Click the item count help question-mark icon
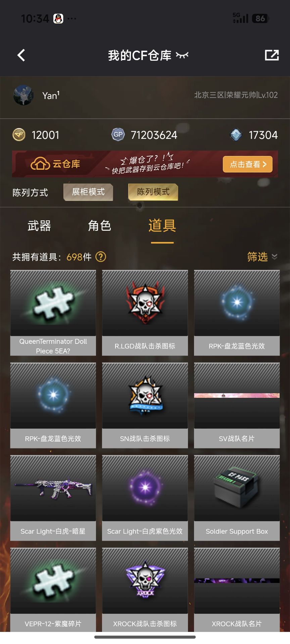290x644 pixels. (101, 257)
